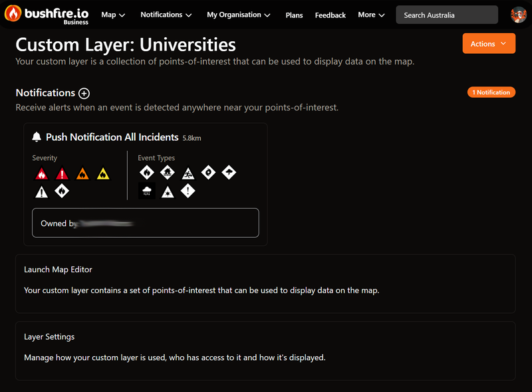Screen dimensions: 532x392
Task: Click the sun heat triangle event type icon
Action: [168, 192]
